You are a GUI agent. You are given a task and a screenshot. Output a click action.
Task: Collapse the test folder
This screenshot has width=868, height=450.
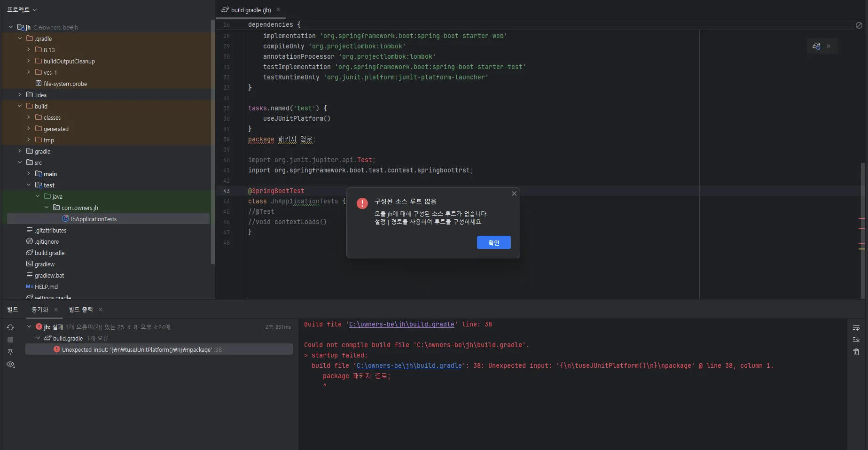29,185
